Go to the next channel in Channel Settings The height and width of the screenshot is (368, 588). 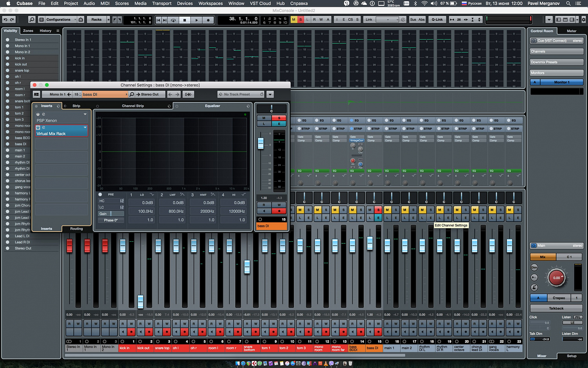click(x=177, y=94)
